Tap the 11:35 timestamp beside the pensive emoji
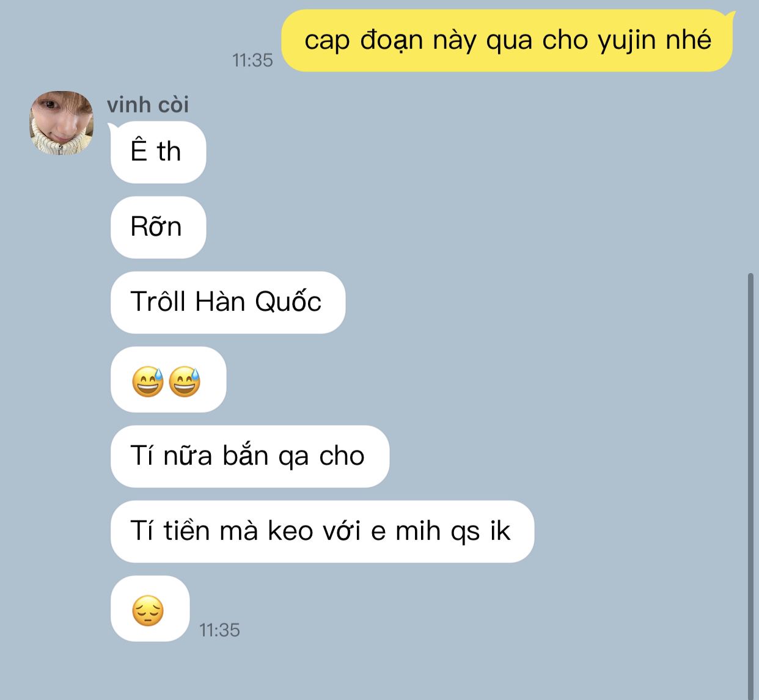 219,630
